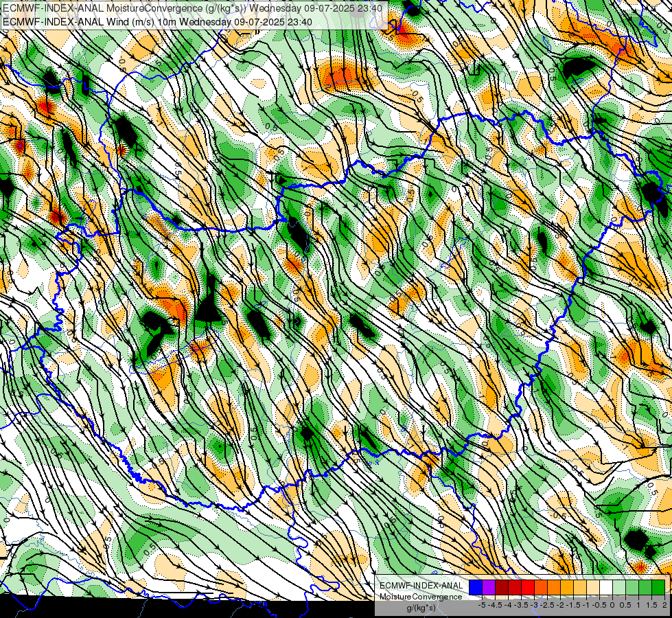Select the darkest red legend swatch above -4.5
This screenshot has width=672, height=618.
pyautogui.click(x=502, y=587)
